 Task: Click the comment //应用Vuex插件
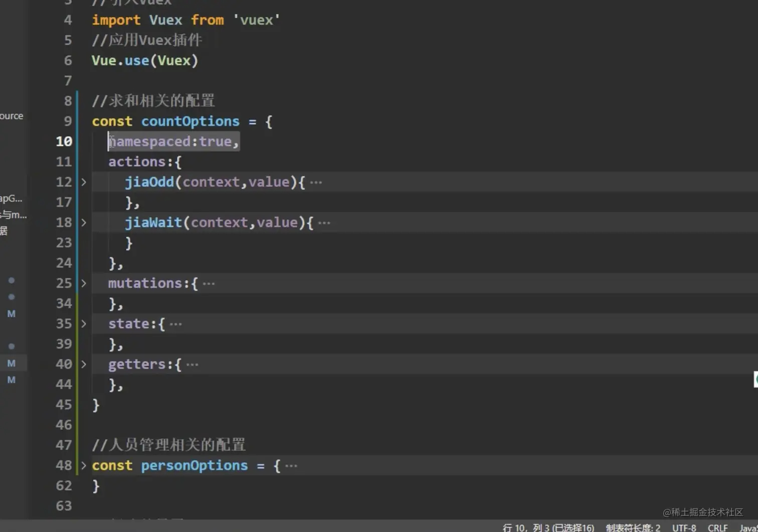tap(147, 40)
